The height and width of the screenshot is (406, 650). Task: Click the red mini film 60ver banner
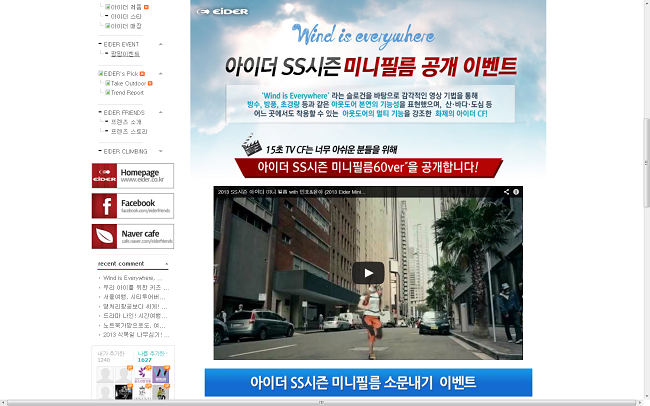click(x=369, y=168)
